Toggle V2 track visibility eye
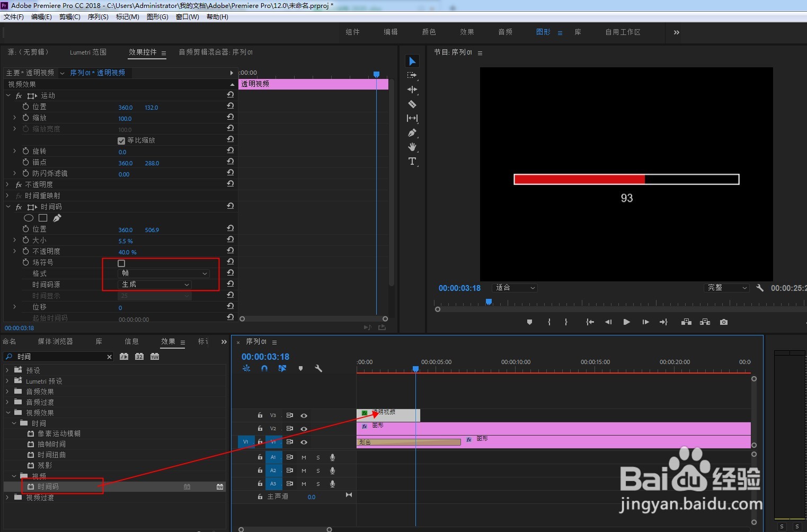807x532 pixels. coord(304,429)
